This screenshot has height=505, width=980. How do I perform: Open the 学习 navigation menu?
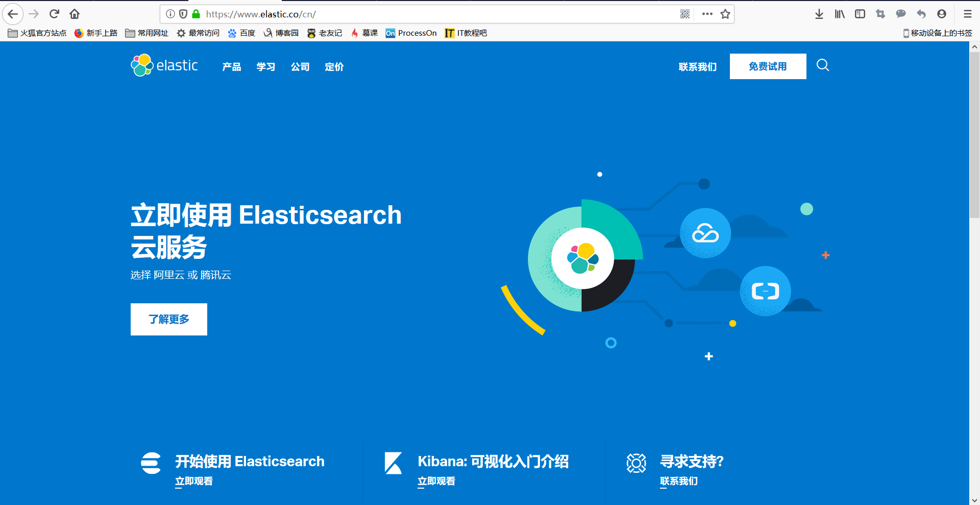pos(265,66)
